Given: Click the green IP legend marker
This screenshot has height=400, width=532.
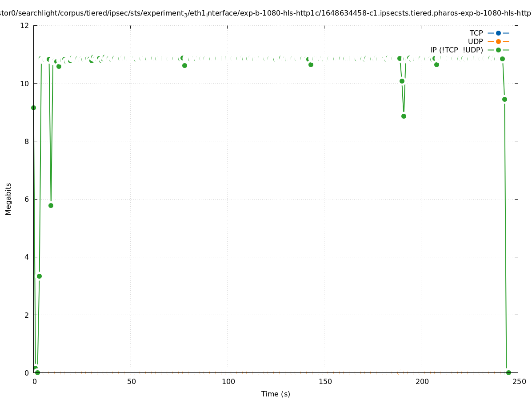Looking at the screenshot, I should 498,50.
